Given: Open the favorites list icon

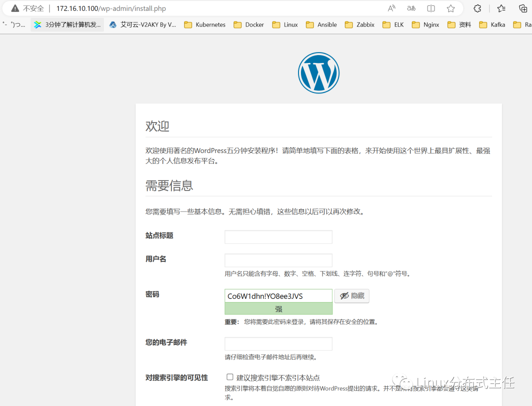Looking at the screenshot, I should coord(501,8).
